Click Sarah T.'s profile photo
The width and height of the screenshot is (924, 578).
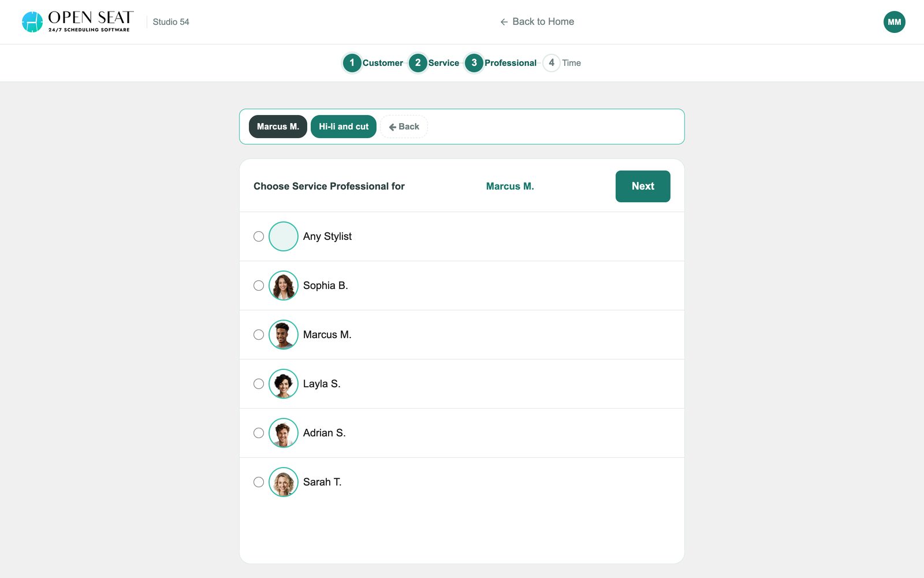click(x=284, y=482)
